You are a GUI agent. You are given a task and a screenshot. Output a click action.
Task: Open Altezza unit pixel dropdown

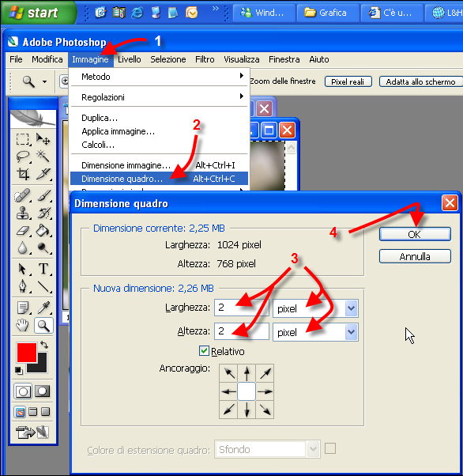351,332
